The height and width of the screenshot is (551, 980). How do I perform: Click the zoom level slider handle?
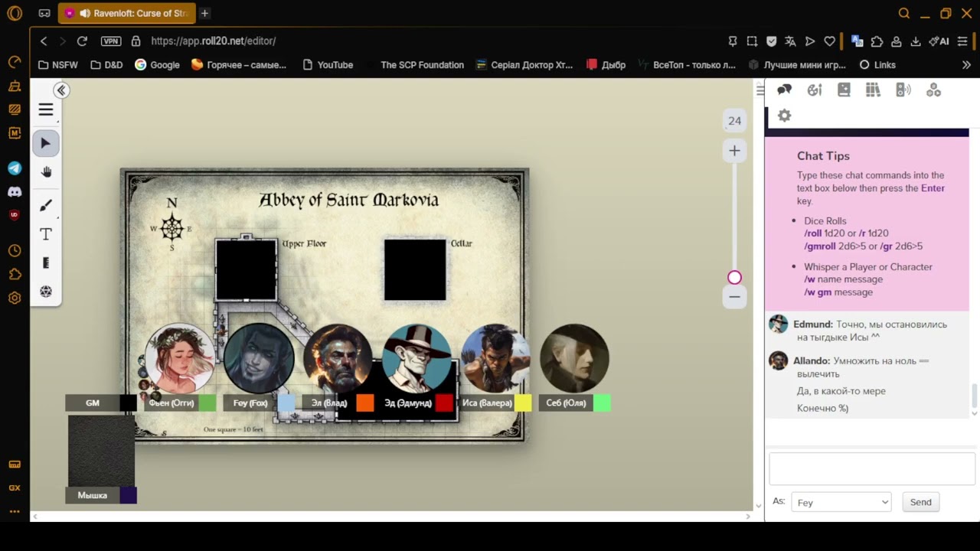pyautogui.click(x=734, y=278)
